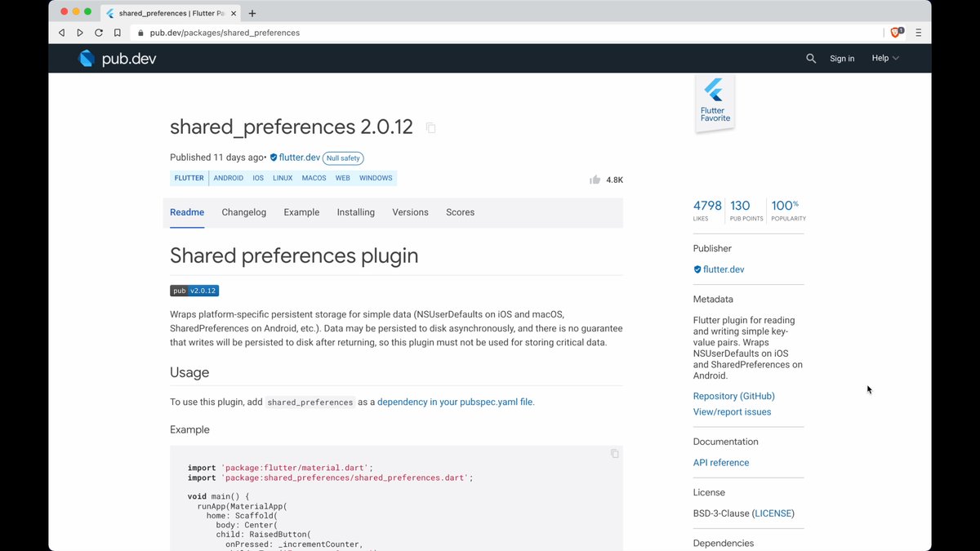Reload the page

(x=99, y=33)
